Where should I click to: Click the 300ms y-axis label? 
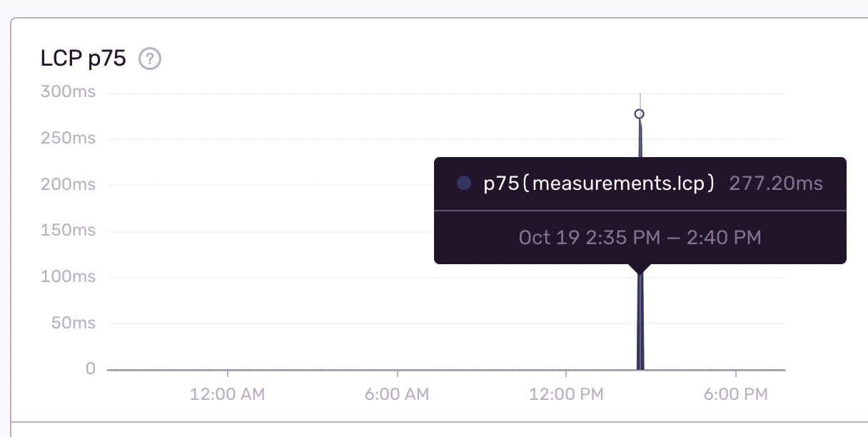(x=69, y=92)
